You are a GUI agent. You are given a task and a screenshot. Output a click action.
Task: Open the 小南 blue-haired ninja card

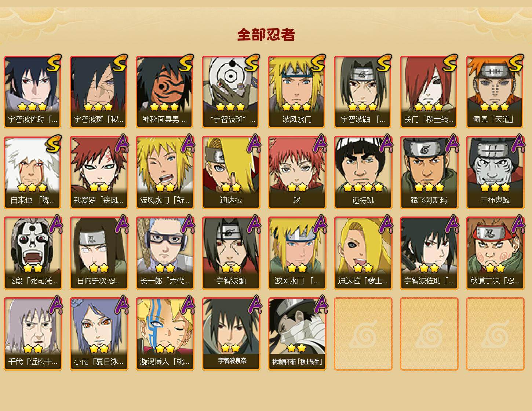[99, 334]
